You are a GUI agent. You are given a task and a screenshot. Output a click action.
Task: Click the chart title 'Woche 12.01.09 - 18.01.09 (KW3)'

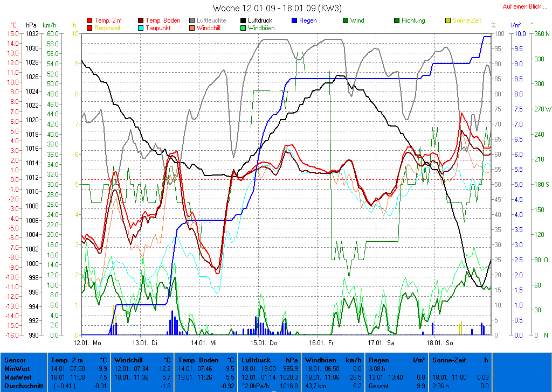point(277,8)
